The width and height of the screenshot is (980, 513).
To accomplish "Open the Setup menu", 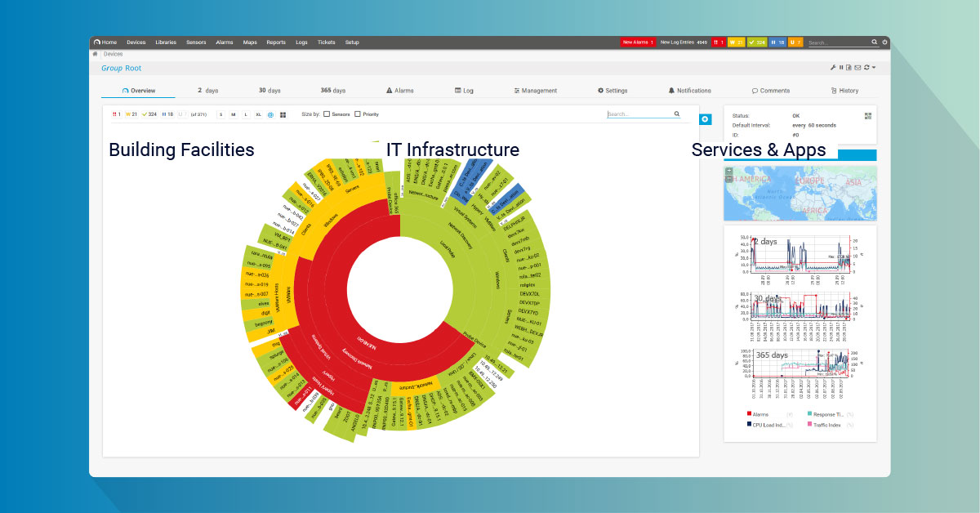I will coord(352,42).
